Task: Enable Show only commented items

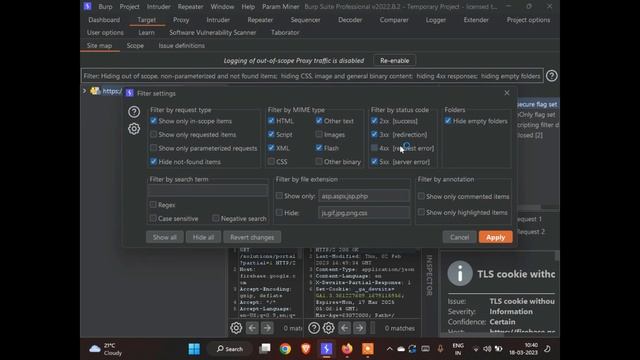Action: point(421,196)
